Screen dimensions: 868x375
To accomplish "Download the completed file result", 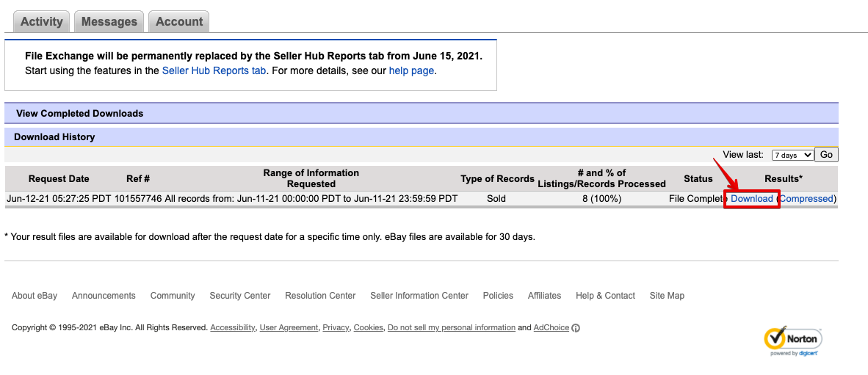I will click(x=752, y=199).
